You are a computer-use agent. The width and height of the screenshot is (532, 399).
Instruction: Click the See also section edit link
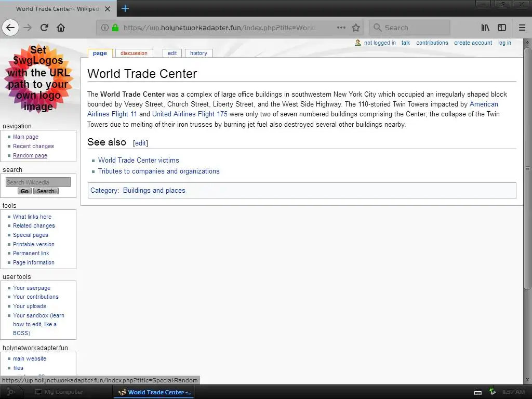pos(140,143)
